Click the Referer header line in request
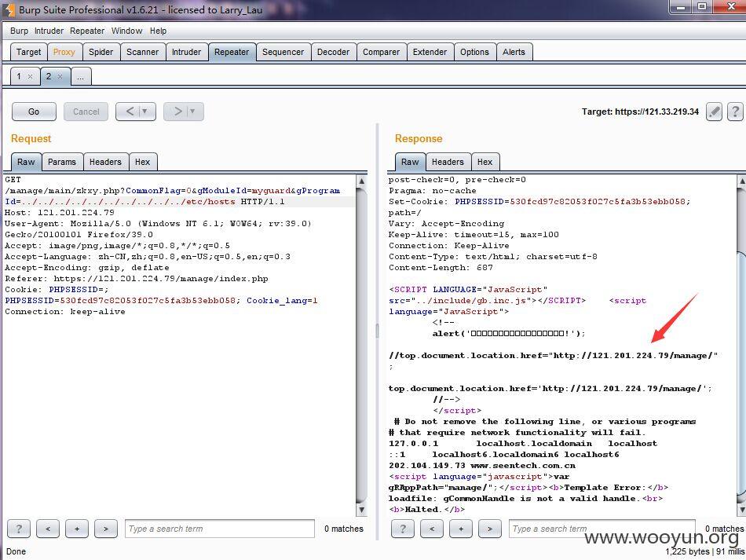 [x=137, y=279]
